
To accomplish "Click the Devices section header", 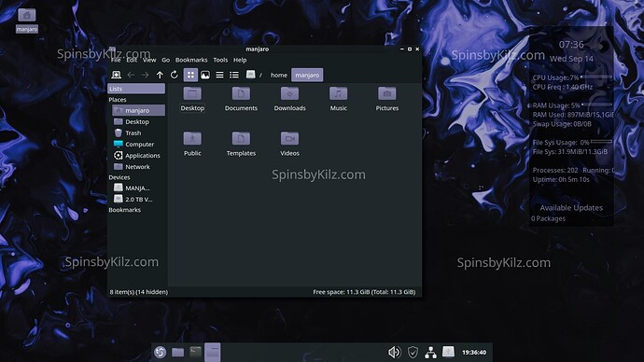I will [x=119, y=177].
